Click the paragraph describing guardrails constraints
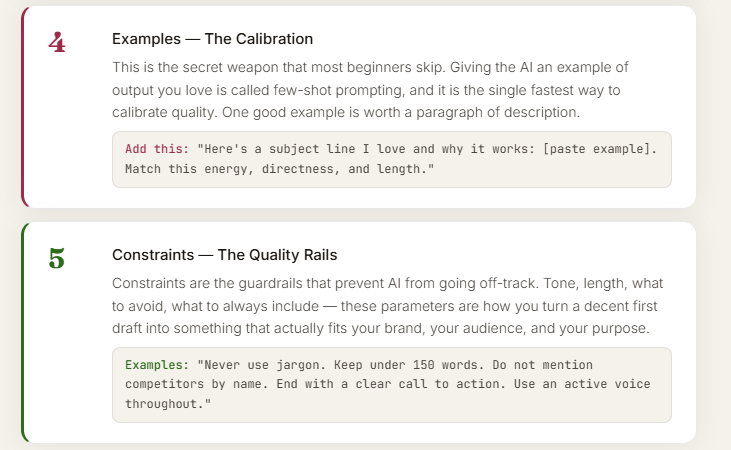The width and height of the screenshot is (731, 450). coord(387,305)
